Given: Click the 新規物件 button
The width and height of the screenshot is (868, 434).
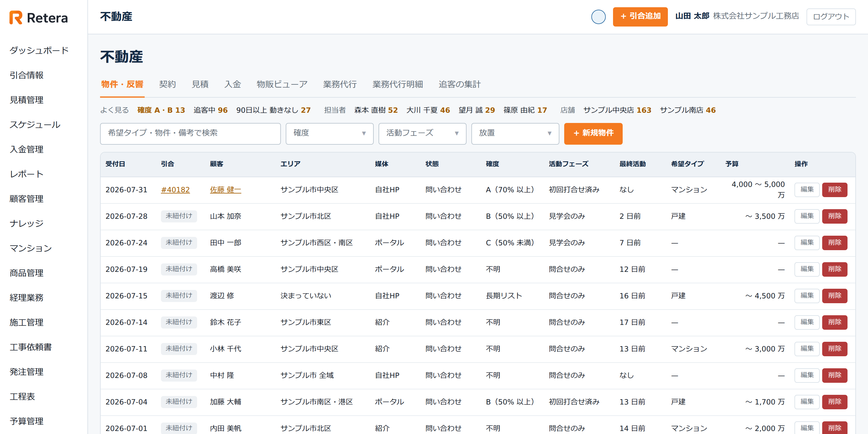Looking at the screenshot, I should pos(593,134).
